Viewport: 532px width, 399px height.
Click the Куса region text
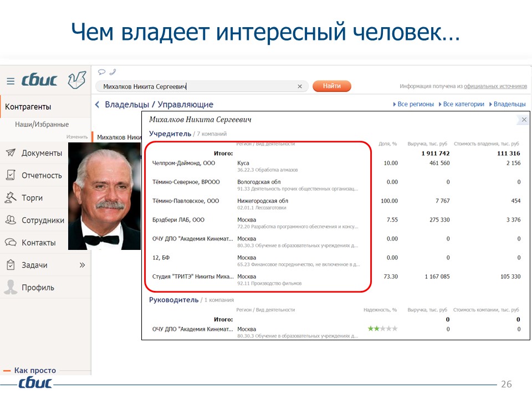pyautogui.click(x=243, y=163)
